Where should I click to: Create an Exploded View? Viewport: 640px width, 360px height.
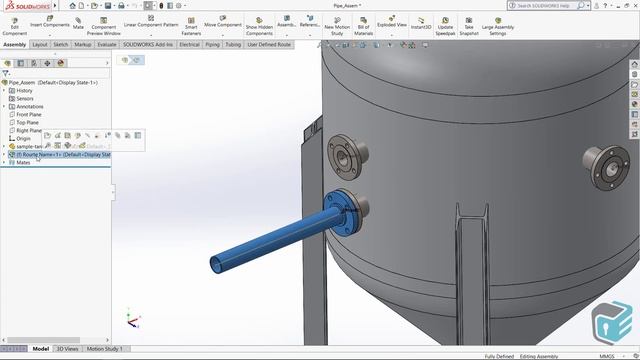pos(392,22)
